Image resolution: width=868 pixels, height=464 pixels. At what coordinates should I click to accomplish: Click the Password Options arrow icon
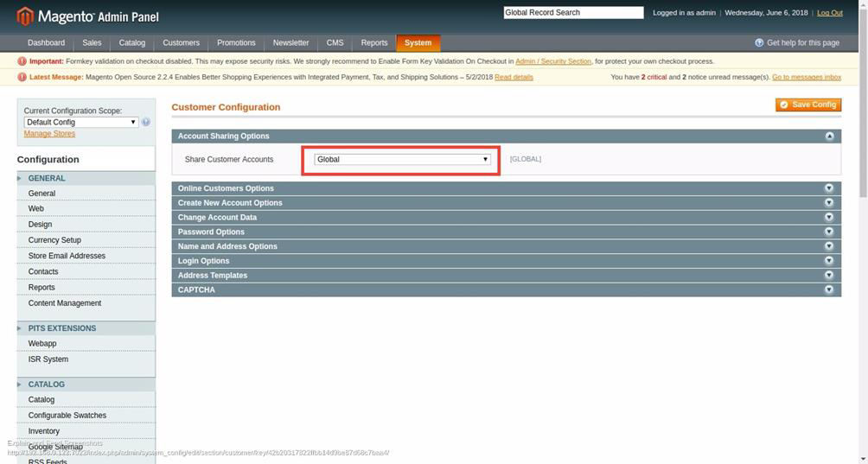pos(829,232)
